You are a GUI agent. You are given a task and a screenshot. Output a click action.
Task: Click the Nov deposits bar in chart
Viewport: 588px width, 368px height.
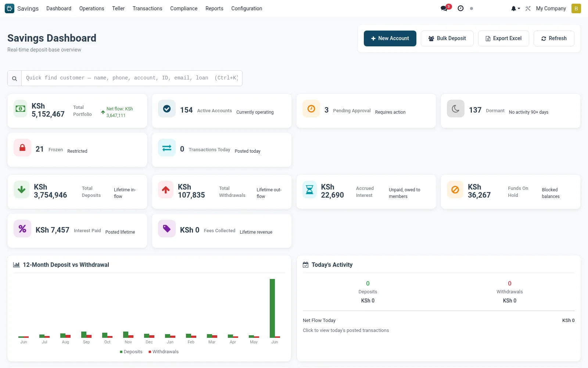pyautogui.click(x=126, y=335)
